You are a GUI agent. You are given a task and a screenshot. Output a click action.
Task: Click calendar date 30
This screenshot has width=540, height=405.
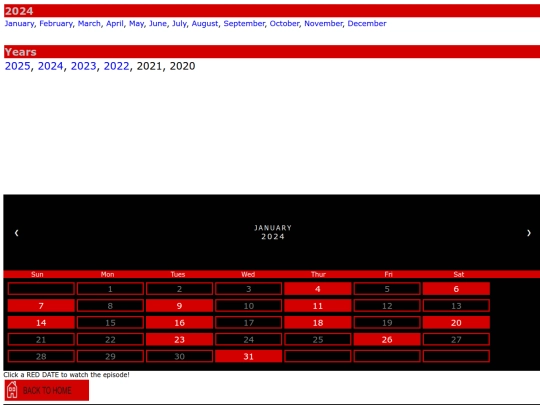pos(179,356)
